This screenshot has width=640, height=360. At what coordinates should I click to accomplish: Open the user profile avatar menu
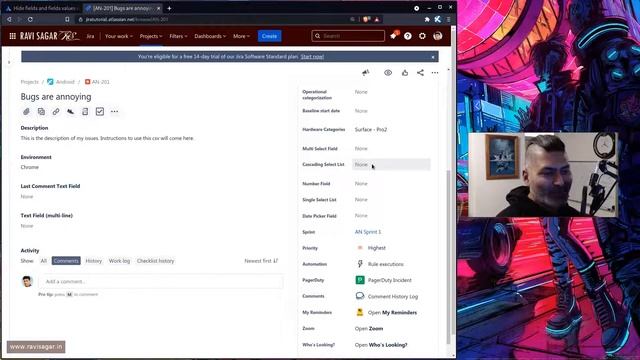coord(438,36)
